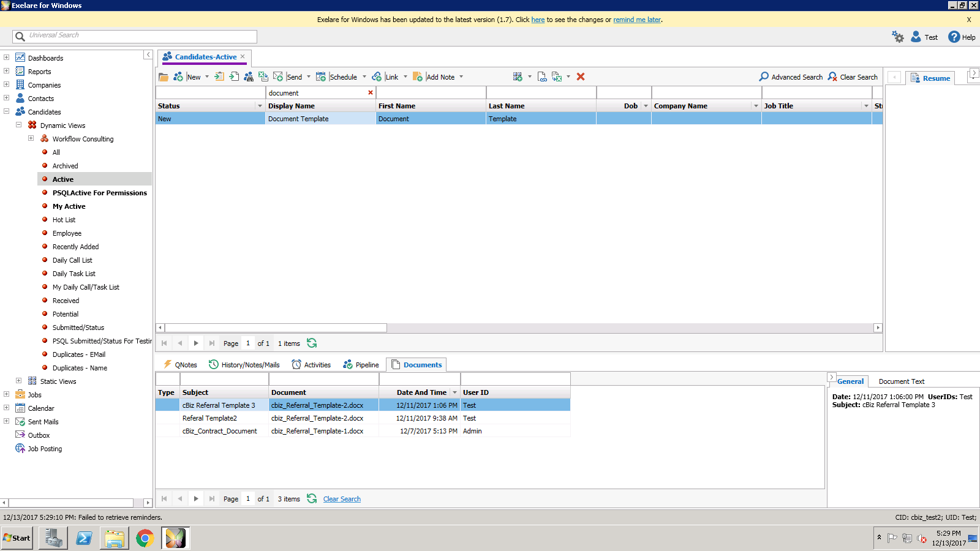Switch to the QNotes tab
Screen dimensions: 980x551
tap(180, 364)
